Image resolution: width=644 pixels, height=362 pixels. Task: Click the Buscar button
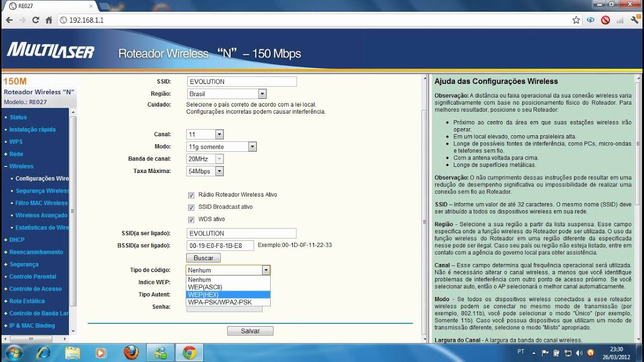click(203, 258)
